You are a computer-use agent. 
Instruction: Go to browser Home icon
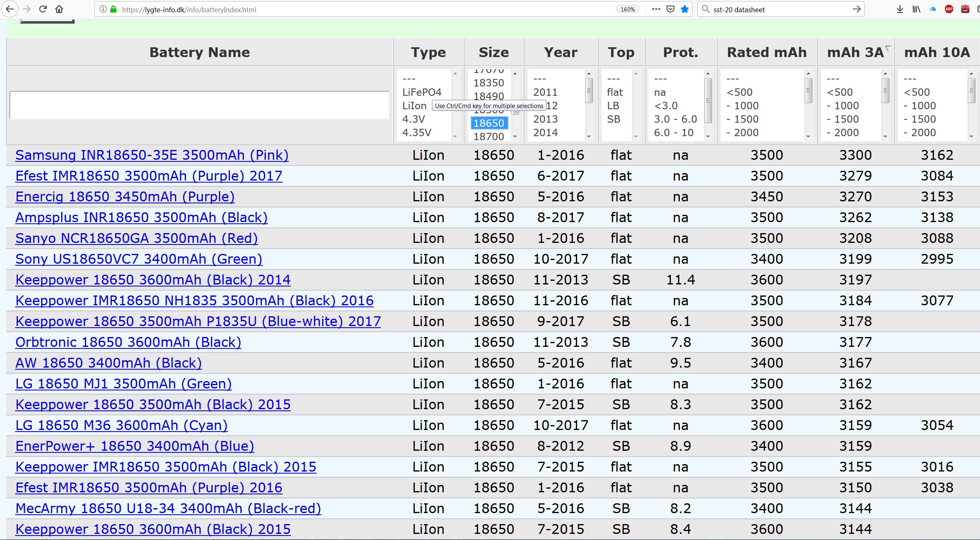point(59,9)
